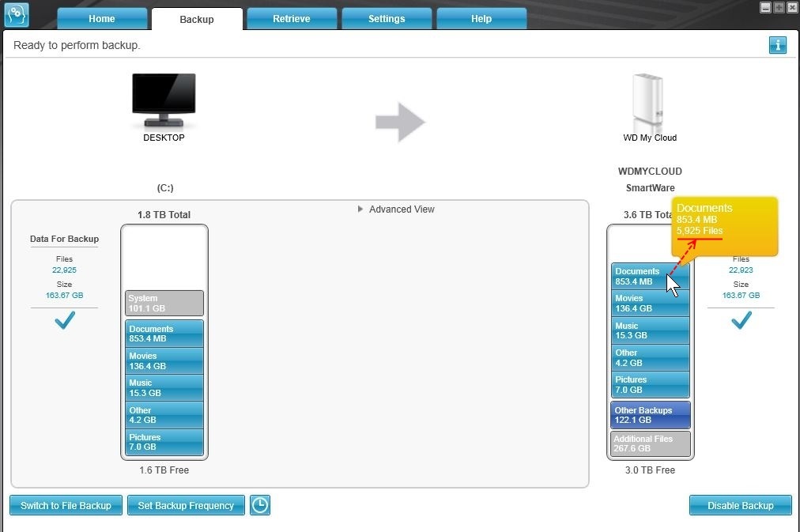Click the WD SmartWare logo icon
The height and width of the screenshot is (532, 800).
17,14
